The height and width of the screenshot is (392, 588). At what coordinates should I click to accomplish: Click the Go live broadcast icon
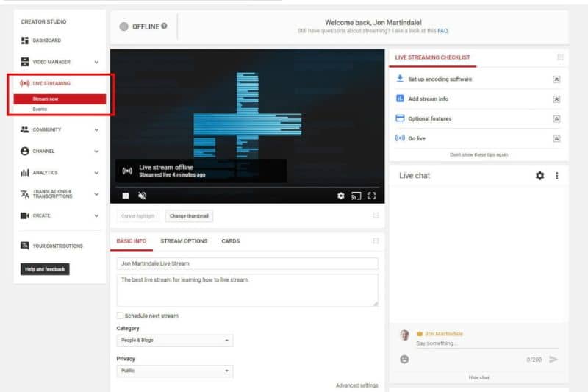tap(400, 138)
